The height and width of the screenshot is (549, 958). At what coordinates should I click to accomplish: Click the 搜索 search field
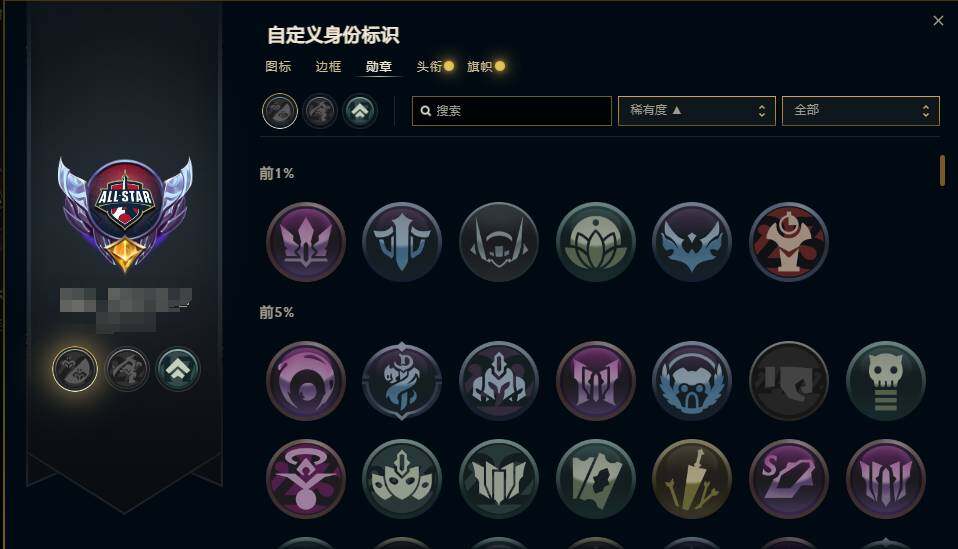coord(511,111)
